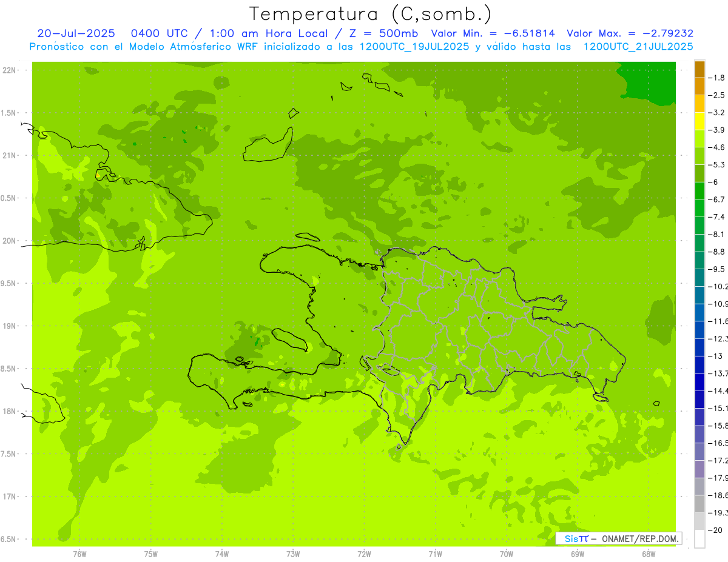The height and width of the screenshot is (562, 728).
Task: Click the 17N latitude label
Action: (10, 497)
